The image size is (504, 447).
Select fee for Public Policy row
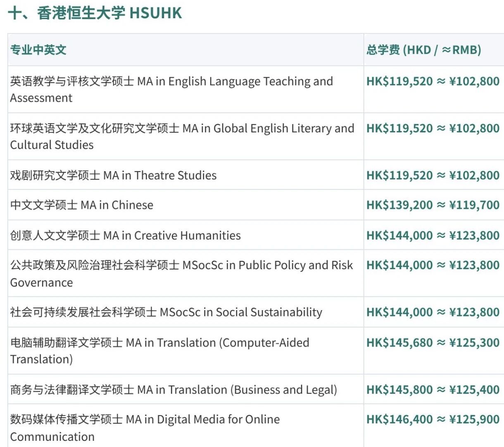433,265
